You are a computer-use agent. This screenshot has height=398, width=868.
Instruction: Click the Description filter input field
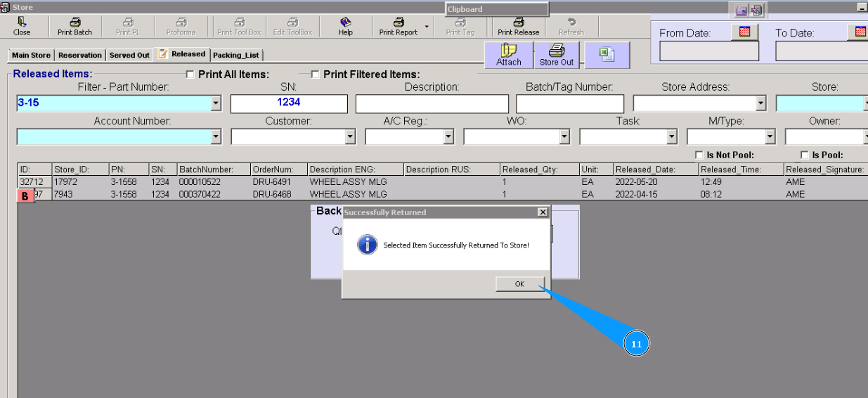432,103
